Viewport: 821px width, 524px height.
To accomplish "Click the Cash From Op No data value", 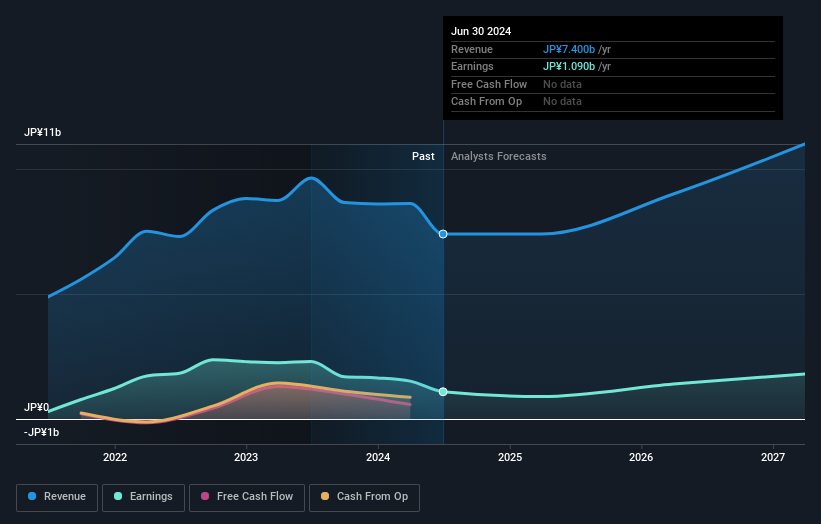I will click(x=562, y=102).
